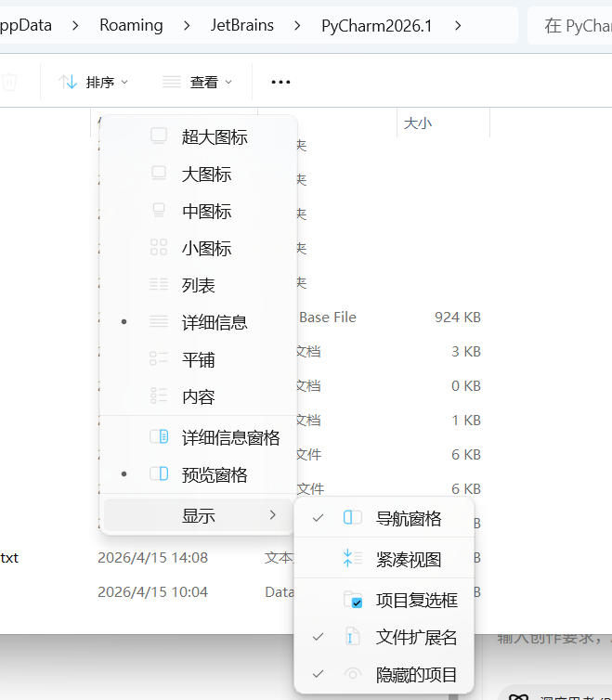Screen dimensions: 612x700
Task: Toggle 项目复选框 item checkboxes
Action: click(384, 601)
